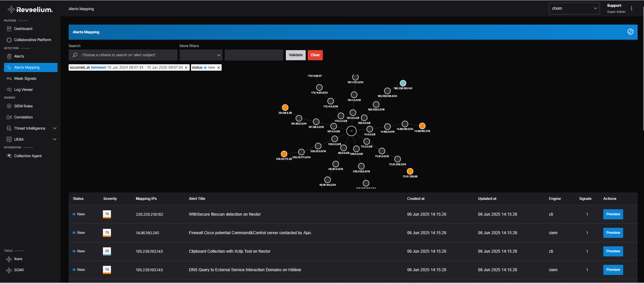Image resolution: width=644 pixels, height=284 pixels.
Task: Click the help icon in Alerts Mapping header
Action: tap(631, 32)
